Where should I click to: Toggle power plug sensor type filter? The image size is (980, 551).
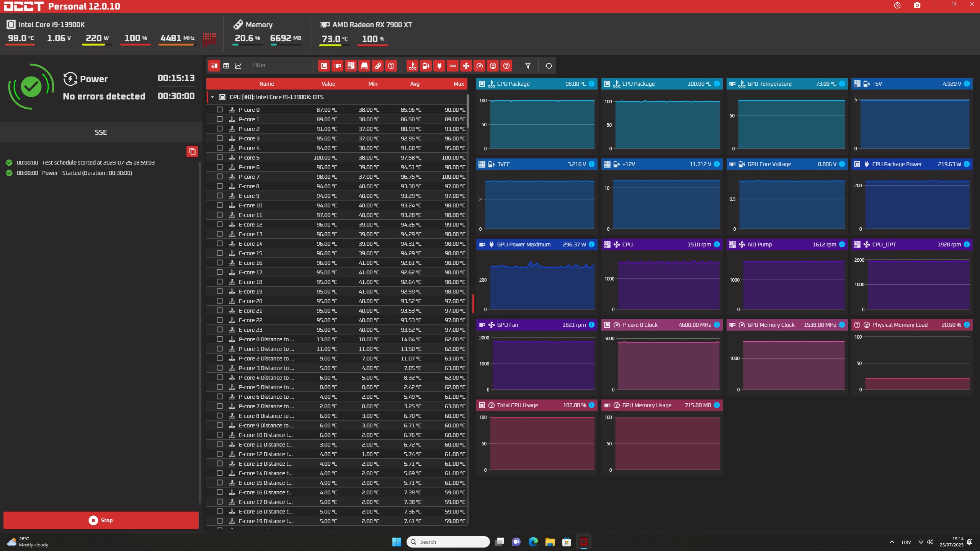coord(439,66)
